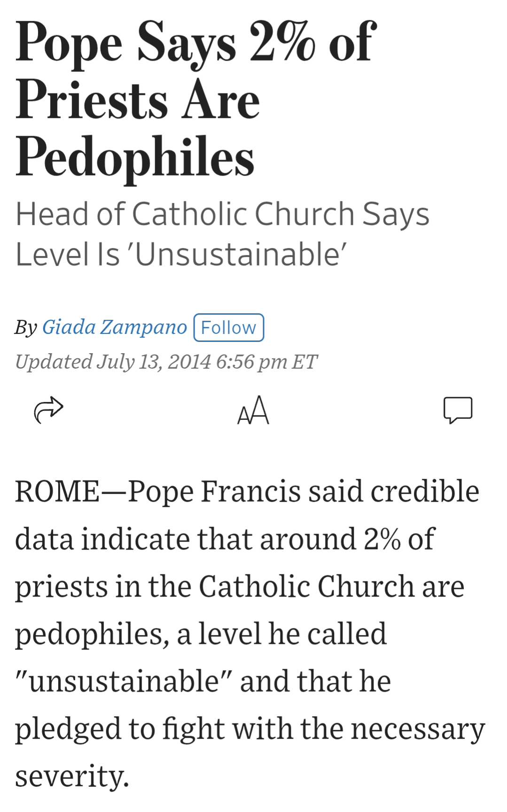
Task: Tap the quoted "unsustainable" in the paragraph
Action: click(x=124, y=681)
